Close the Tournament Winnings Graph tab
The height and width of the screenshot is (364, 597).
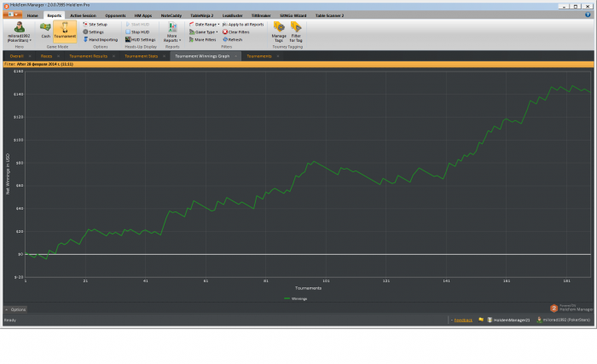point(235,56)
